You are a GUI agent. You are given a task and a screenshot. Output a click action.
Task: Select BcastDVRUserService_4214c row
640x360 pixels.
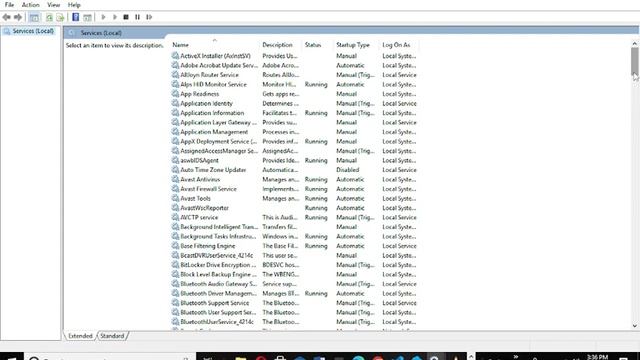click(294, 255)
